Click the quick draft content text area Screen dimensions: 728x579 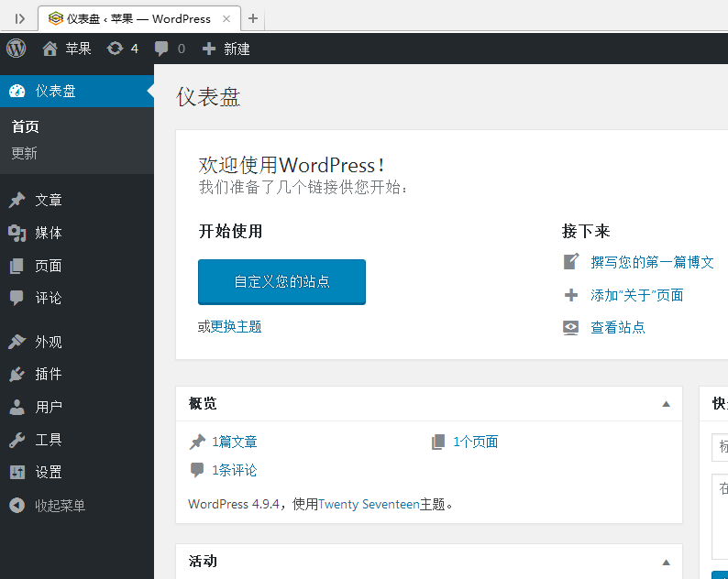point(720,517)
